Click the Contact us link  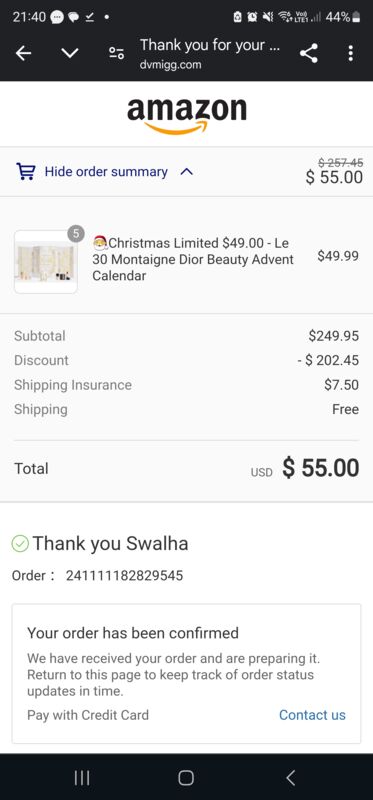coord(312,715)
